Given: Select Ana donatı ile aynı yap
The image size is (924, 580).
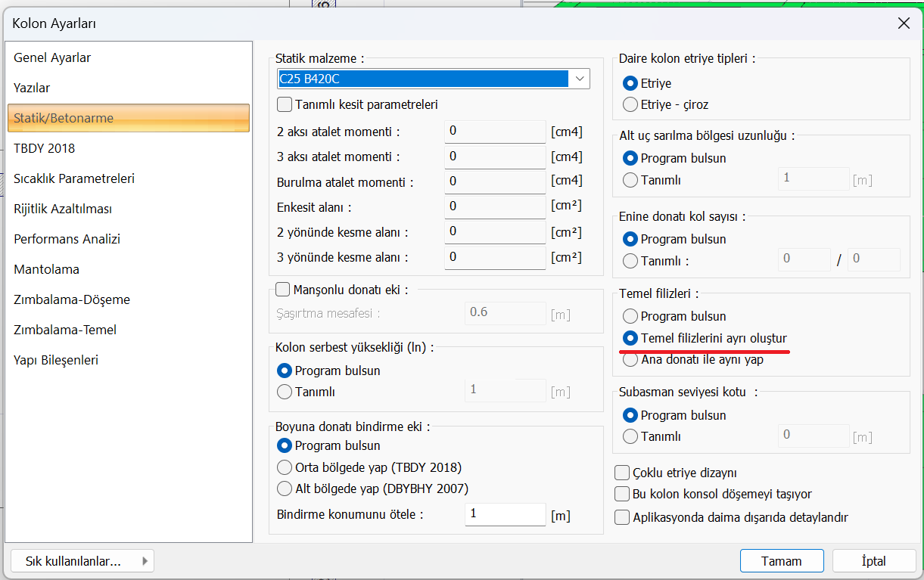Looking at the screenshot, I should pyautogui.click(x=630, y=360).
